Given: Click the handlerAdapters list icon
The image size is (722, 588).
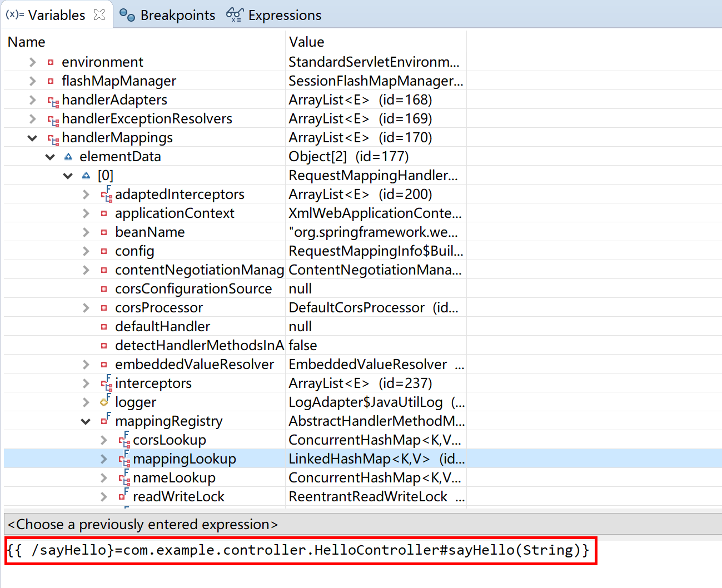Looking at the screenshot, I should [x=53, y=101].
